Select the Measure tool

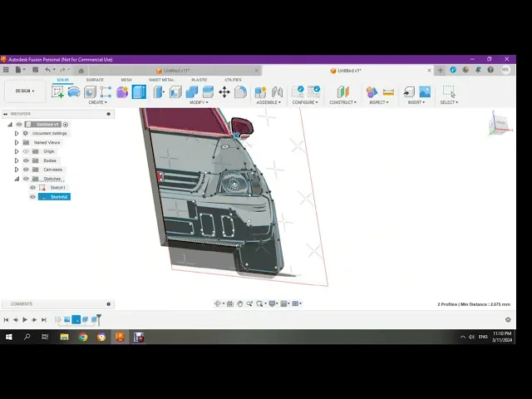coord(388,91)
